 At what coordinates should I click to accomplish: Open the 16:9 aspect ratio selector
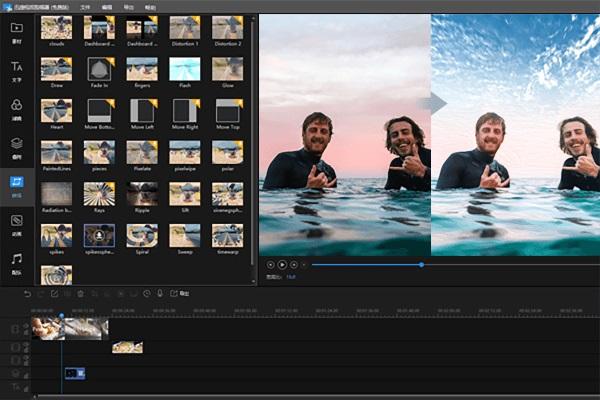291,277
